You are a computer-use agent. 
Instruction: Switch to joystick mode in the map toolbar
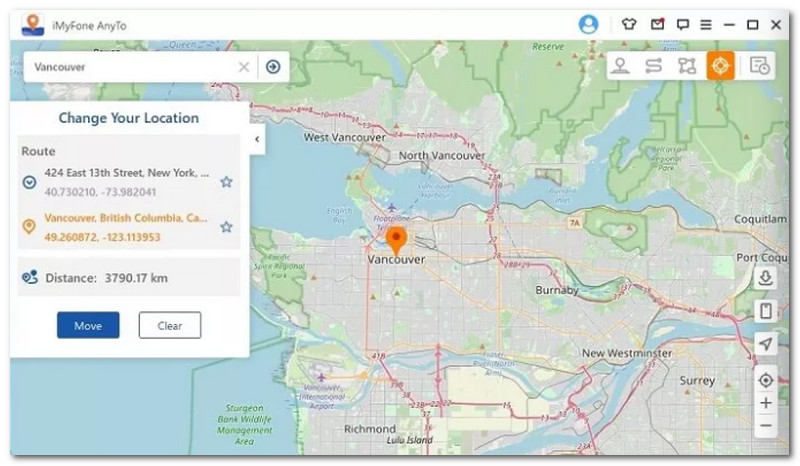(621, 66)
